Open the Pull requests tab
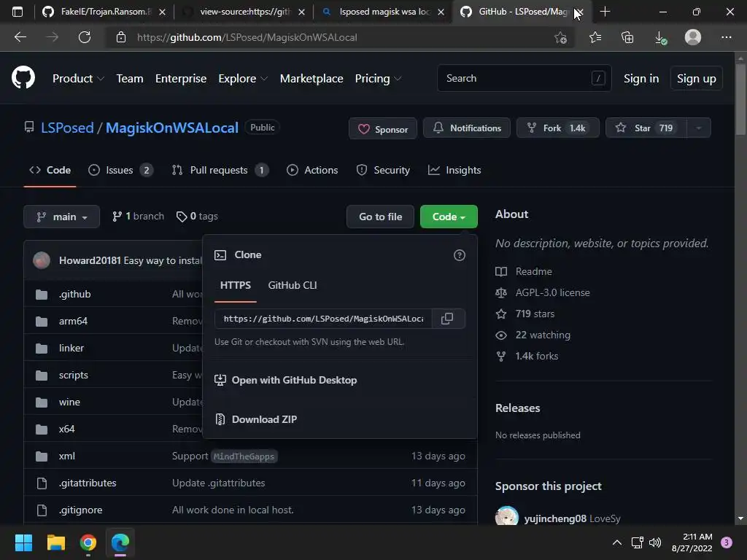 click(220, 170)
